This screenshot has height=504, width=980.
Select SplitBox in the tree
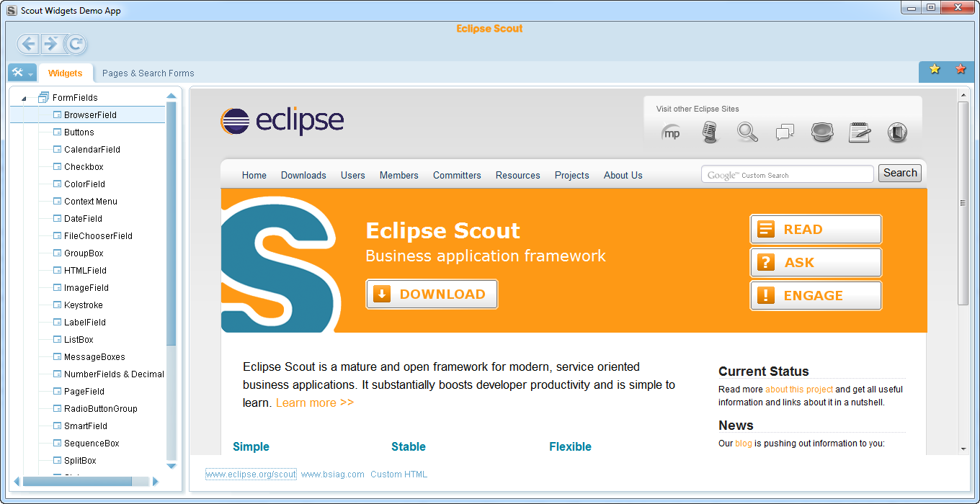[x=80, y=460]
